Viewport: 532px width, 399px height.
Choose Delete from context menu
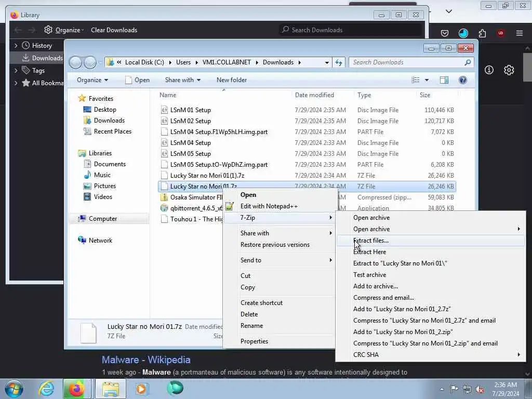pos(279,314)
